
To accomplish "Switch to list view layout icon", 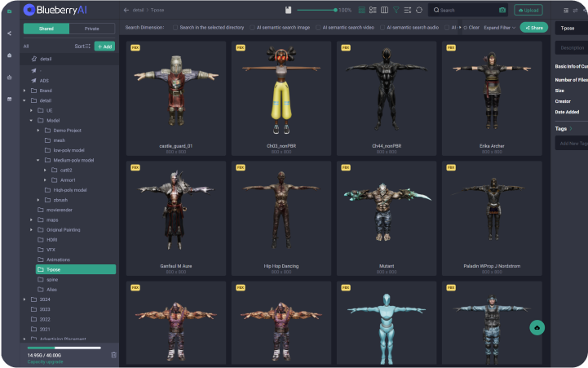I will click(373, 11).
